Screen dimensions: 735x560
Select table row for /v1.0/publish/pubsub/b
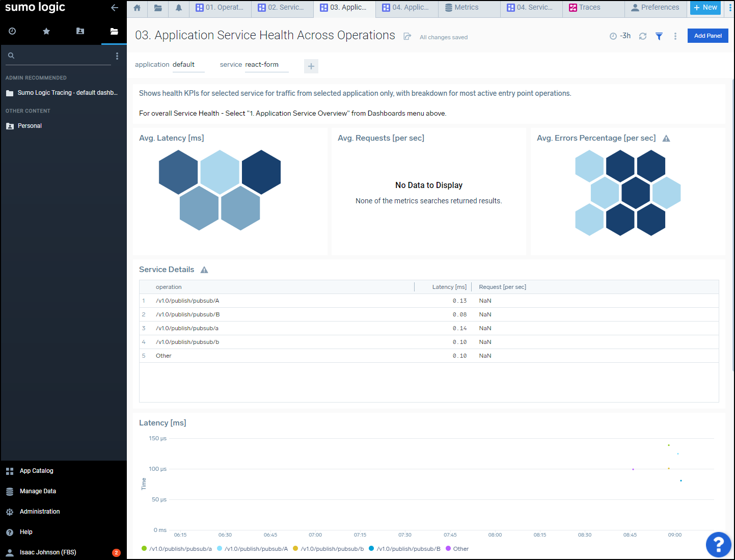[x=429, y=342]
